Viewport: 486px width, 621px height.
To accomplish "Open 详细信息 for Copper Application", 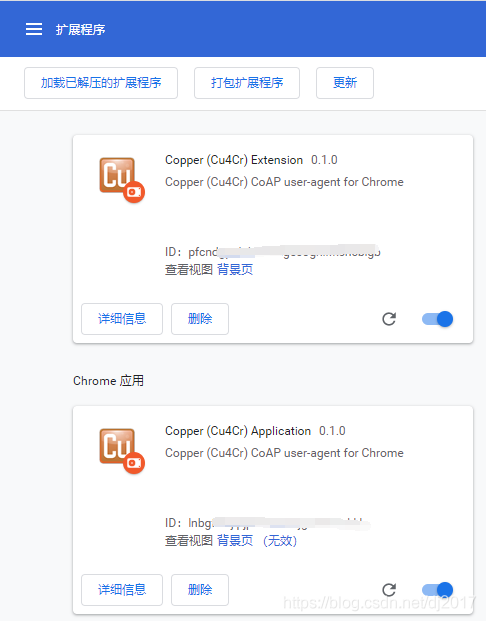I will pos(122,590).
